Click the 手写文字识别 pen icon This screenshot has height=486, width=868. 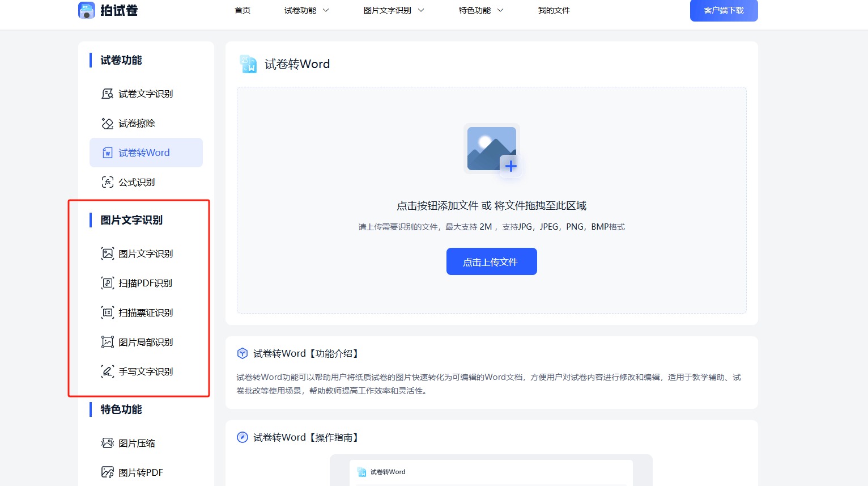tap(107, 371)
